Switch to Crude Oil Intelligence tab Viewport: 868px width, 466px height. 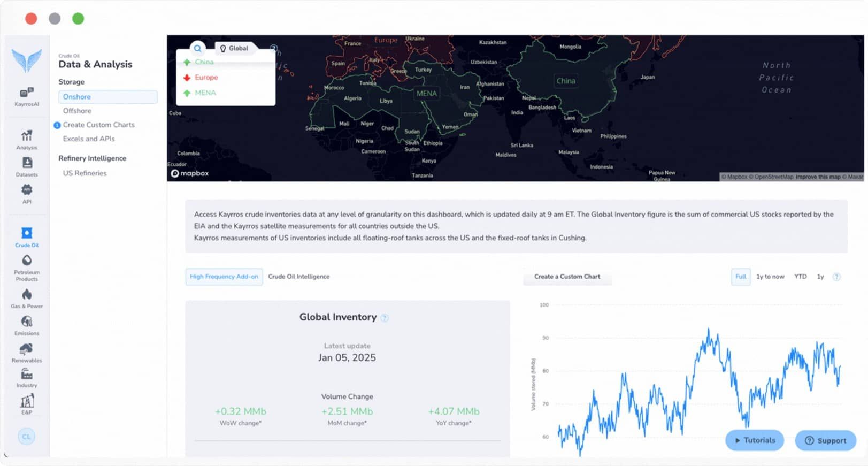click(x=299, y=277)
